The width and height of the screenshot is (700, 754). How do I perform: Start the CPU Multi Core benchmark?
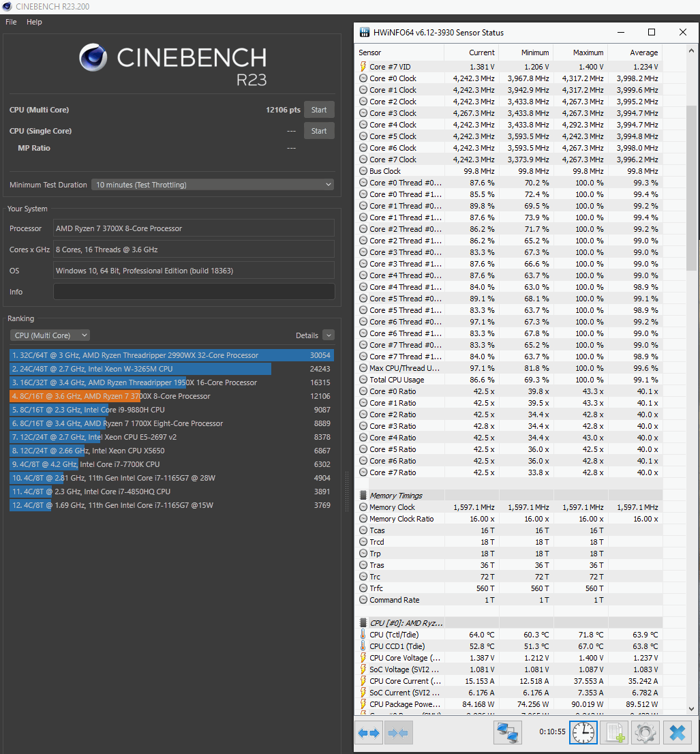pos(319,110)
